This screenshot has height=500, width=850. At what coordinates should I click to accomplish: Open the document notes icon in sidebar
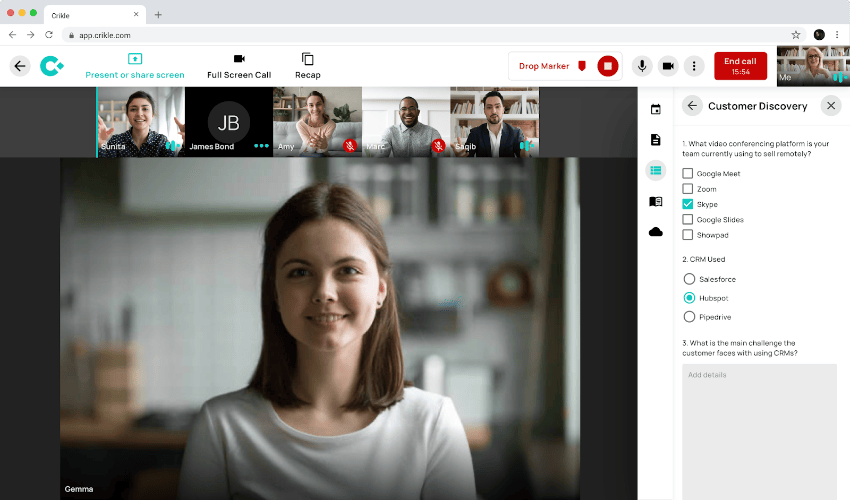656,140
